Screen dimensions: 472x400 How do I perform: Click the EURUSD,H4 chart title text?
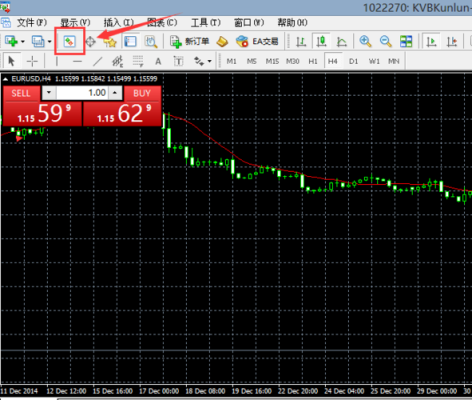pyautogui.click(x=31, y=79)
